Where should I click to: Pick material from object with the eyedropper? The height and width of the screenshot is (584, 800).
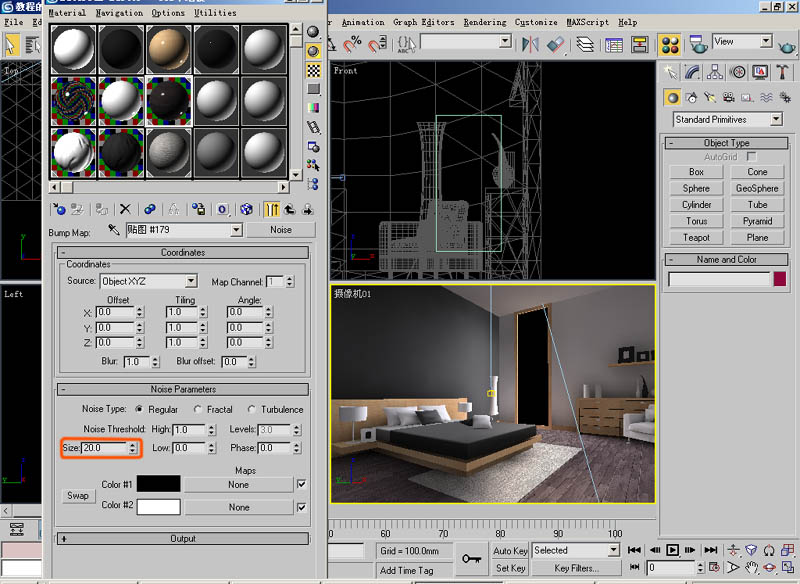(114, 230)
